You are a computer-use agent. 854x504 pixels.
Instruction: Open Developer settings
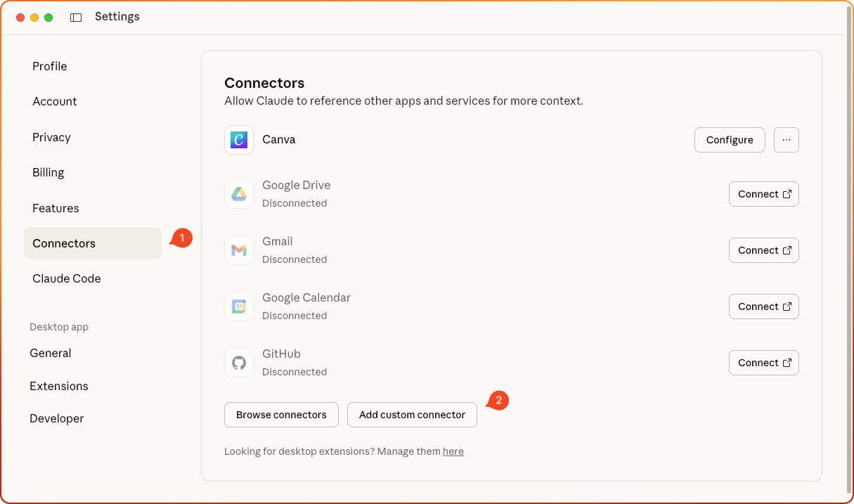coord(56,418)
